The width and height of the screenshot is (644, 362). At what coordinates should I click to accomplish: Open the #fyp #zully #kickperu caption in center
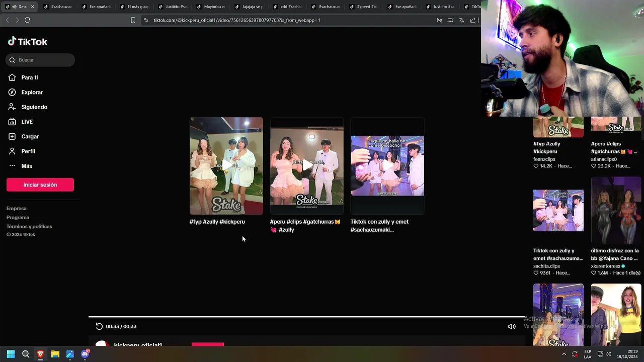217,222
